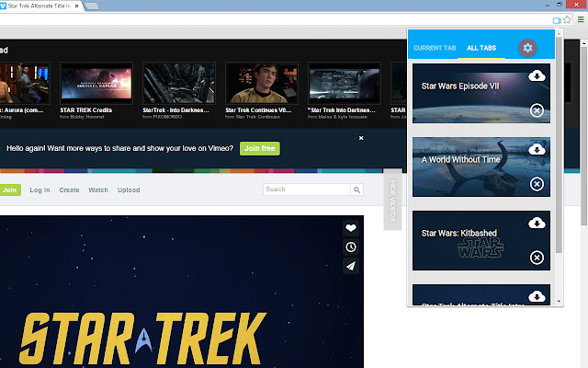Select the Star Wars Episode VII card
The image size is (588, 368).
tap(481, 93)
